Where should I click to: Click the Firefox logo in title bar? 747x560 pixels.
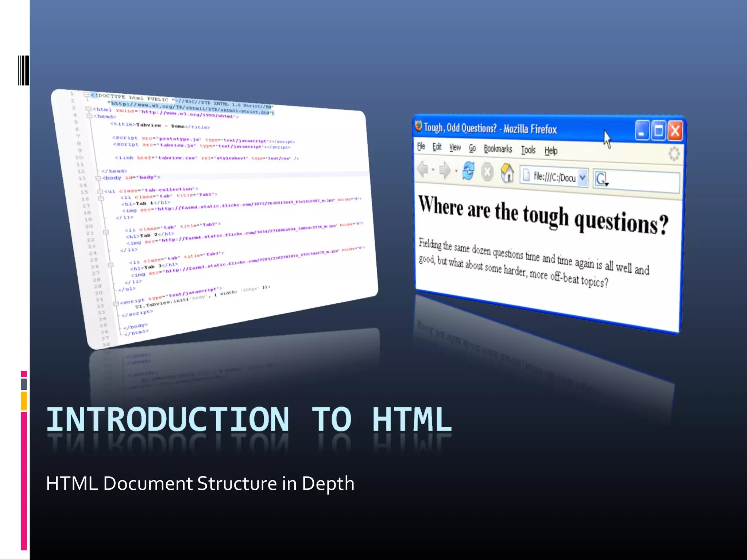click(x=419, y=126)
